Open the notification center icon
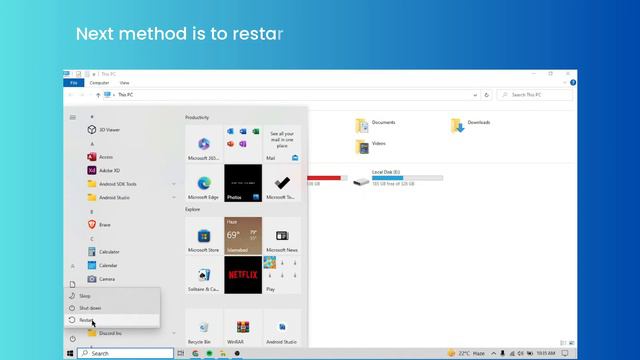640x360 pixels. tap(565, 353)
